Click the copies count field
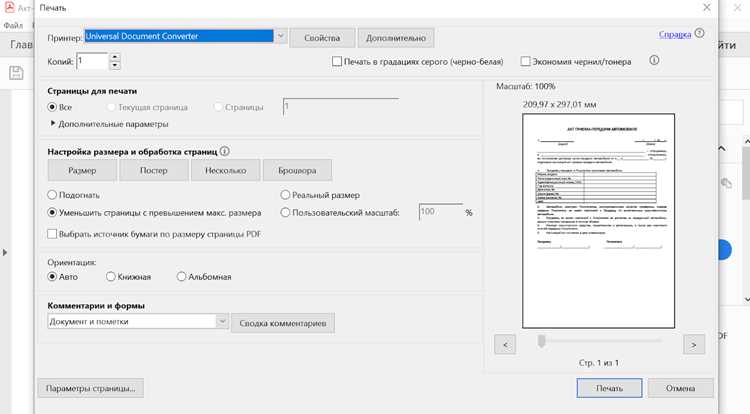Screen dimensions: 750x414 pyautogui.click(x=93, y=61)
